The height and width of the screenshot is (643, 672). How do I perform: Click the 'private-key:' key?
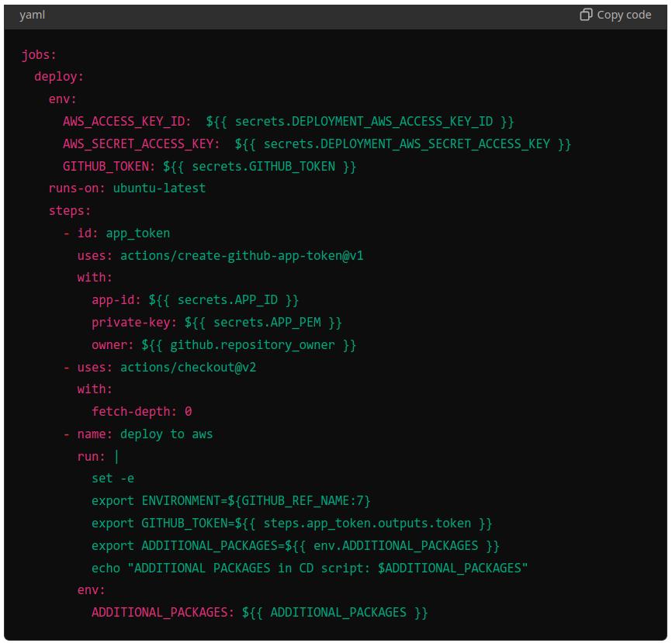point(134,323)
